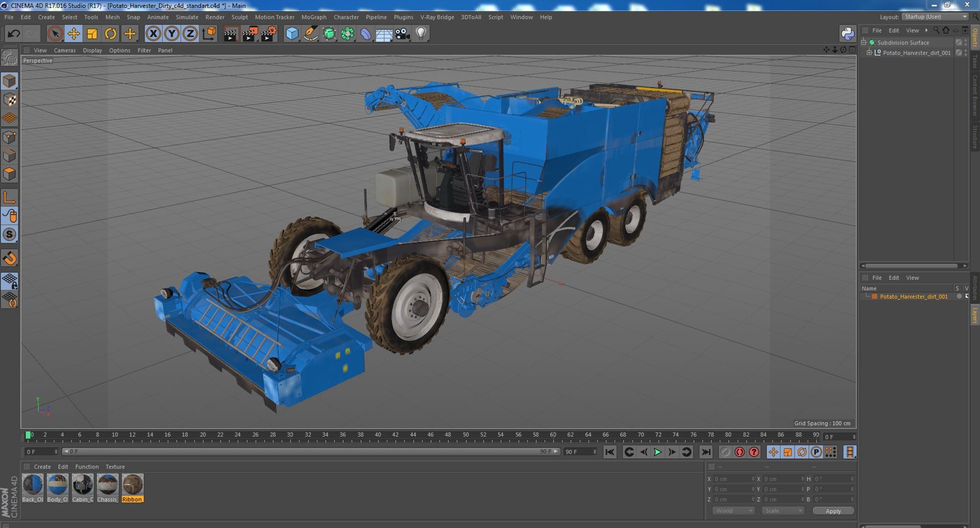The height and width of the screenshot is (528, 980).
Task: Click the timeline range slider bar
Action: (x=311, y=451)
